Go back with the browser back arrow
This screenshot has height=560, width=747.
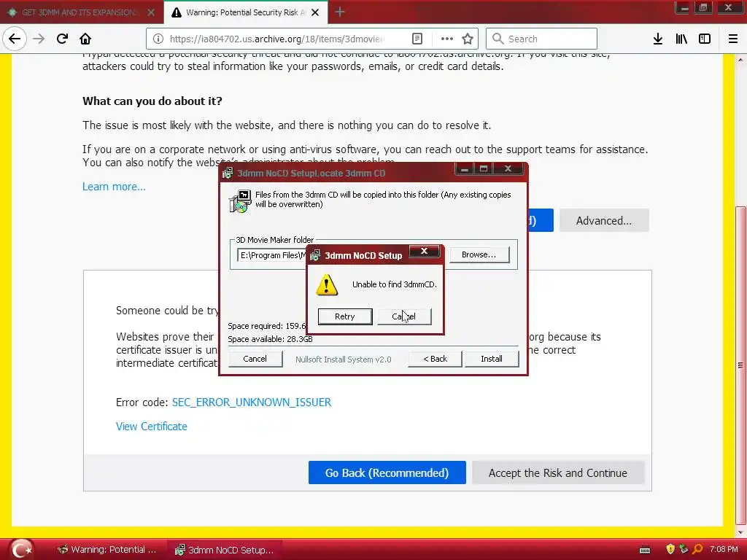click(15, 39)
